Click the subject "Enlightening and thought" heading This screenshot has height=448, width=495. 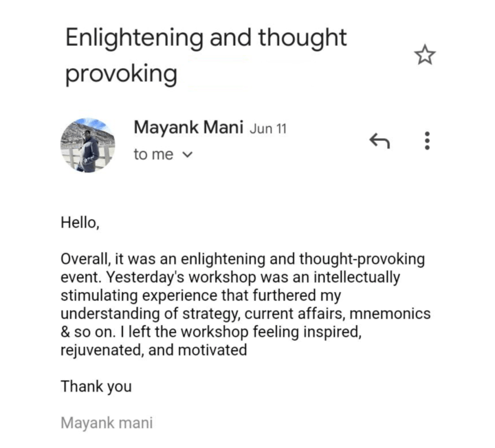point(206,38)
